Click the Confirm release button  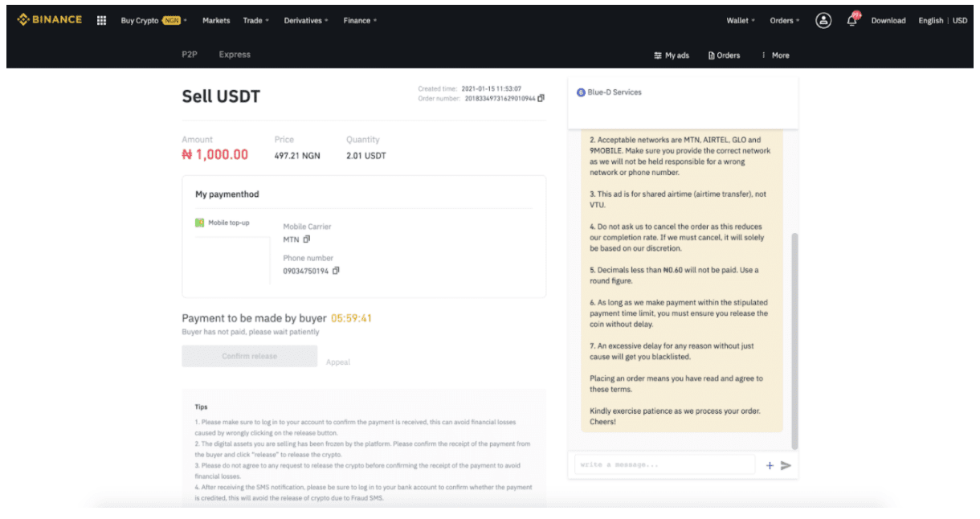(250, 356)
